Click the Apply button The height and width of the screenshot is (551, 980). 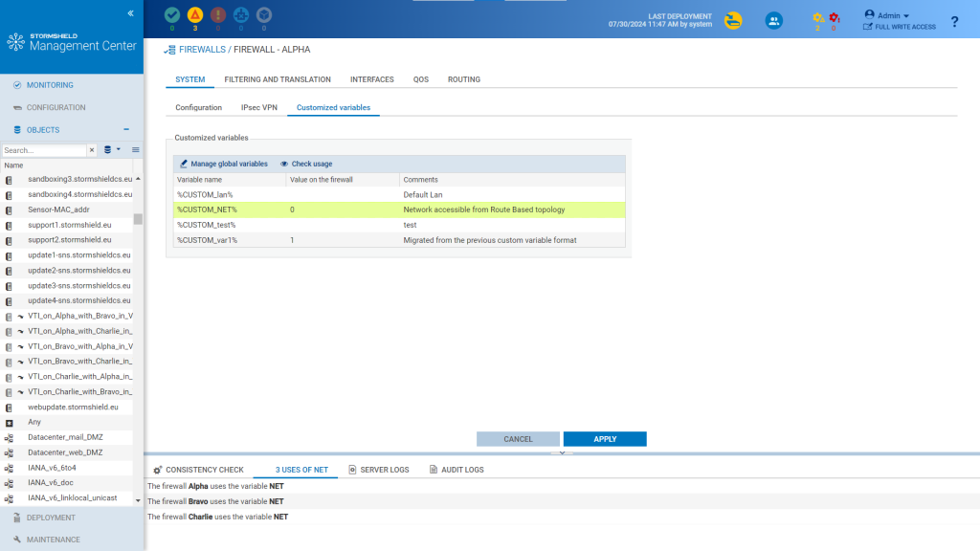point(605,439)
